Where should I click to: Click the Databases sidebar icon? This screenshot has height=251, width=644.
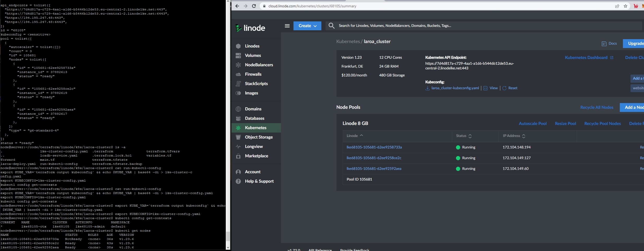[x=238, y=118]
